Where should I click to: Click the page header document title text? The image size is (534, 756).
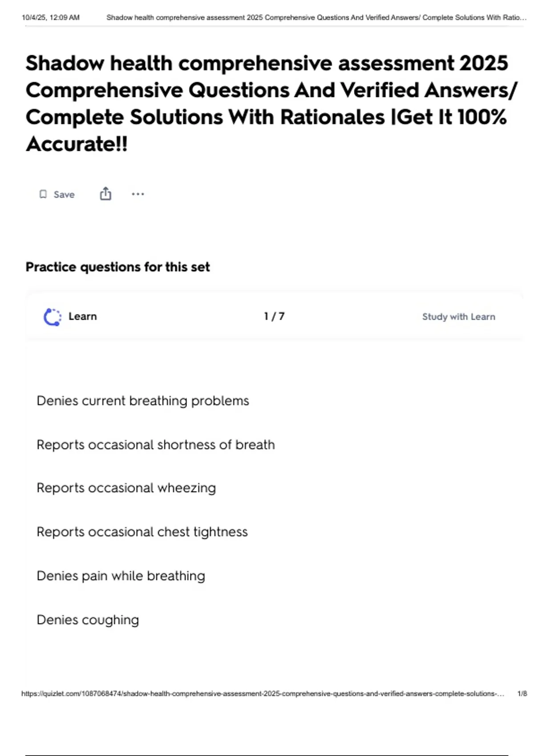(x=316, y=18)
